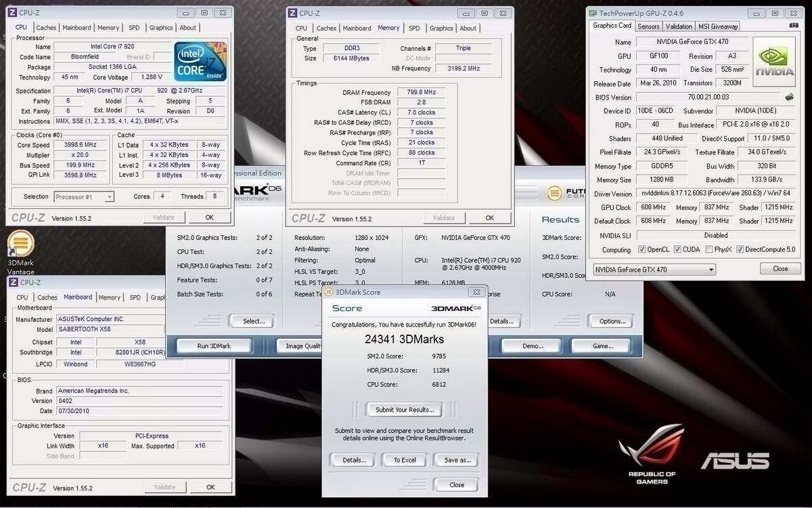Open the Caches tab in top-left CPU-Z
The height and width of the screenshot is (508, 812).
coord(46,28)
